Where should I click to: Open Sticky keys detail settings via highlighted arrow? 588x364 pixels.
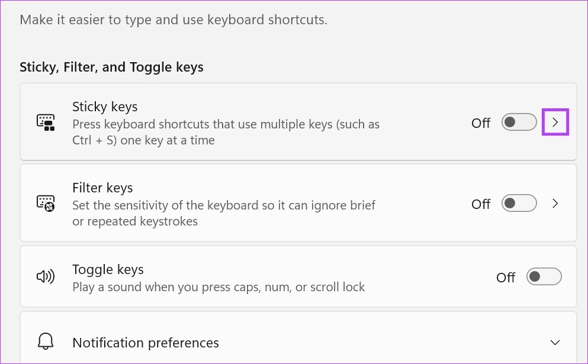pyautogui.click(x=555, y=122)
